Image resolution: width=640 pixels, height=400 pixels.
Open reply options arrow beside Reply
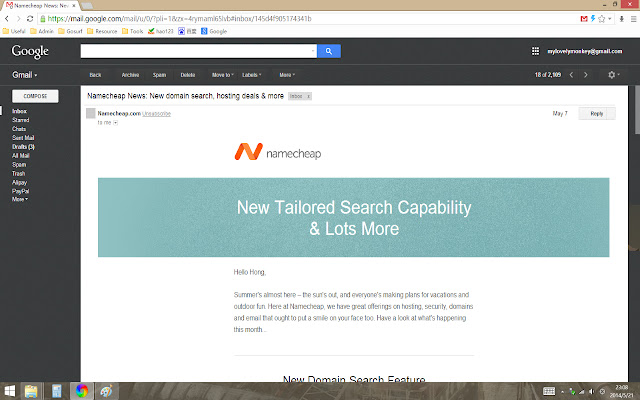(x=611, y=113)
